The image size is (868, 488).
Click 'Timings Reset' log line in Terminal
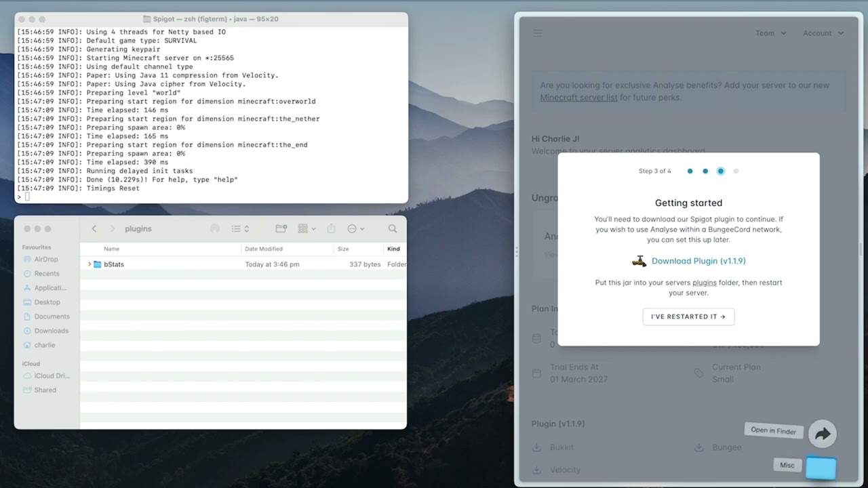click(113, 188)
